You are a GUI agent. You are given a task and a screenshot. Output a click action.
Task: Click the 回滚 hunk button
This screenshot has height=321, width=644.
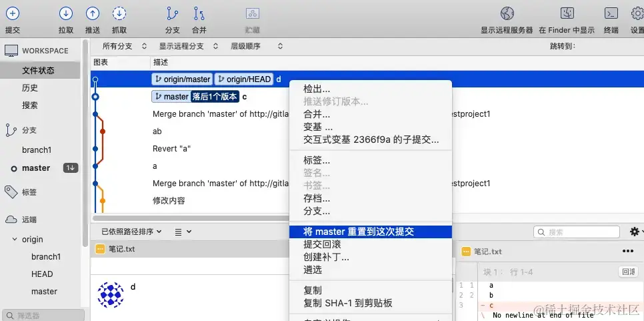pyautogui.click(x=629, y=272)
